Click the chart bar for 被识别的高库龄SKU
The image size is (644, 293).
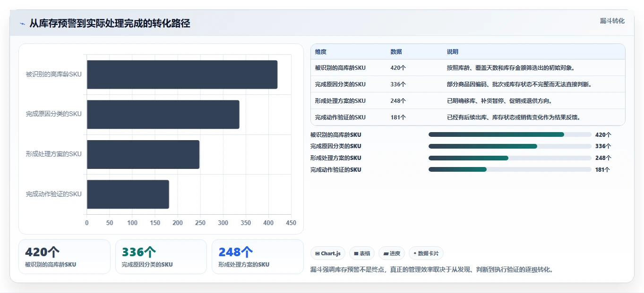pyautogui.click(x=182, y=75)
